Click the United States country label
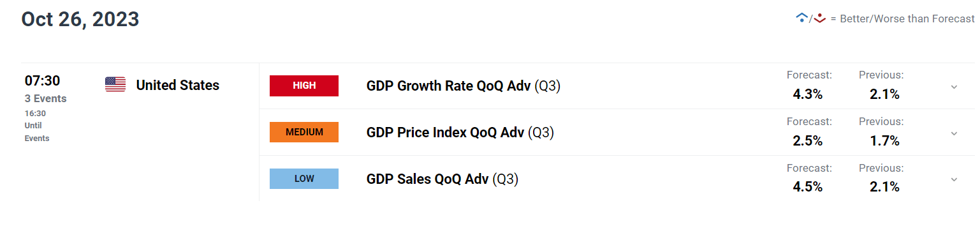 coord(178,85)
